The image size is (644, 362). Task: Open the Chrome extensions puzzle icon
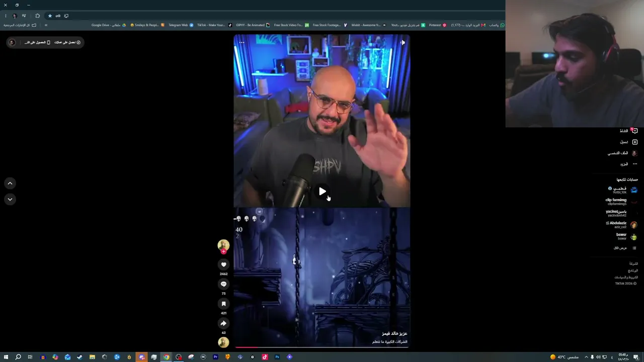[37, 16]
